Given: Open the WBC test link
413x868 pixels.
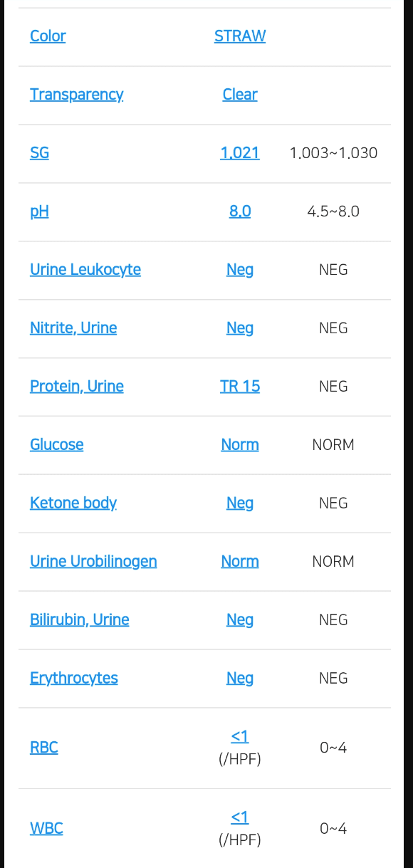Looking at the screenshot, I should [x=46, y=829].
